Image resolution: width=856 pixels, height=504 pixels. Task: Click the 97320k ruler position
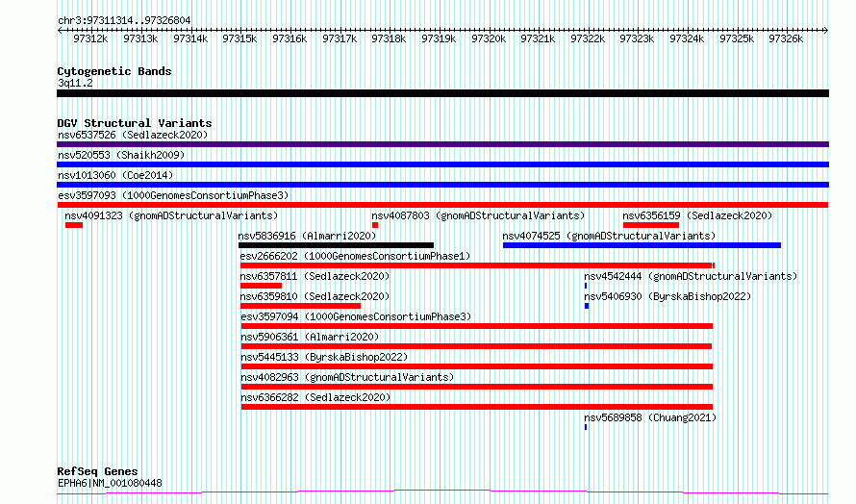489,38
